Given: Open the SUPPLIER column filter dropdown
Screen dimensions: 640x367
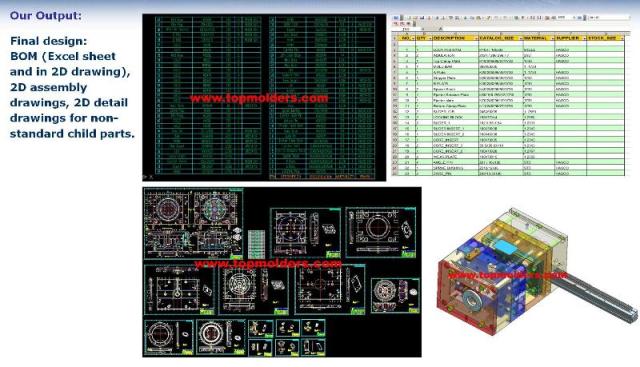Looking at the screenshot, I should (x=584, y=38).
